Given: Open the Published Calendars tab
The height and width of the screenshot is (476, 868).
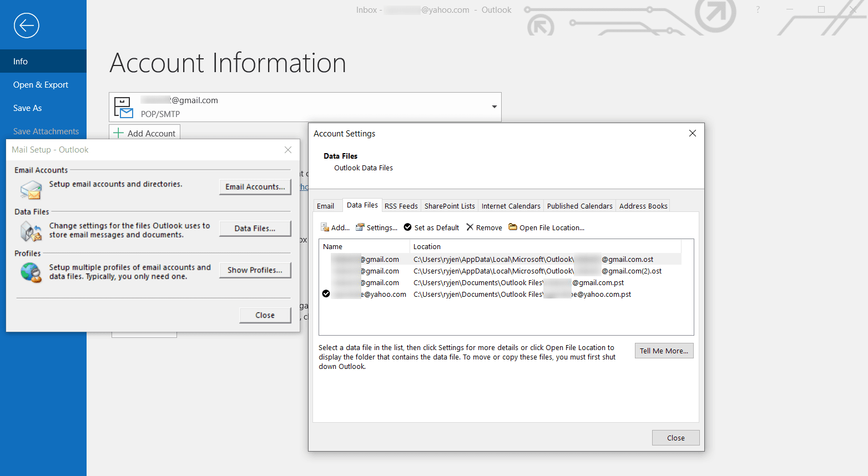Looking at the screenshot, I should coord(580,206).
